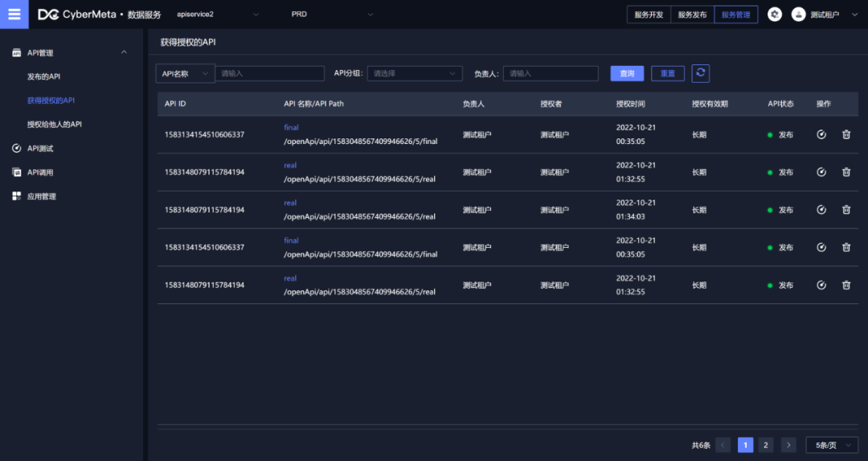
Task: Open API调用 in the sidebar
Action: tap(40, 172)
